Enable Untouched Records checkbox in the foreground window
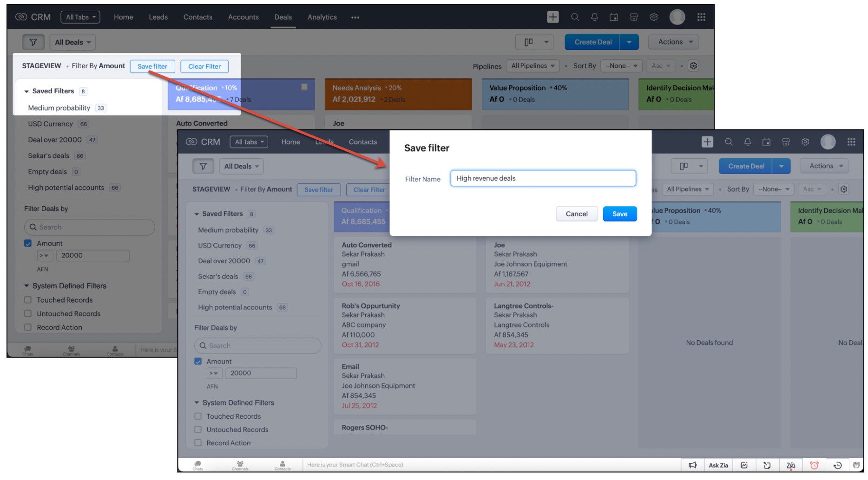The height and width of the screenshot is (480, 868). point(198,429)
